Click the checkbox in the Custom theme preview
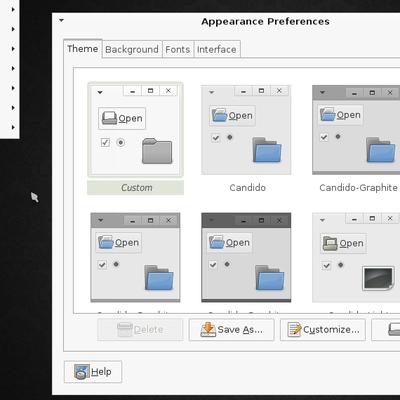This screenshot has height=400, width=400. coord(105,143)
